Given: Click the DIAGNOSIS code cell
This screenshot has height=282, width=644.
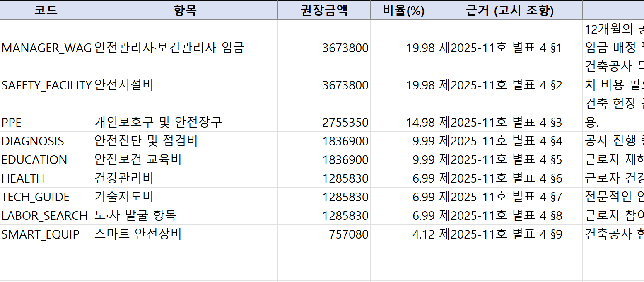Looking at the screenshot, I should click(46, 141).
